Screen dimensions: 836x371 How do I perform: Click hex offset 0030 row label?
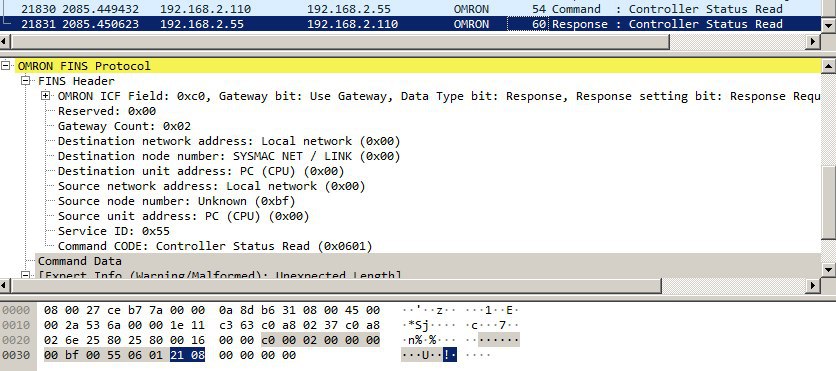17,355
